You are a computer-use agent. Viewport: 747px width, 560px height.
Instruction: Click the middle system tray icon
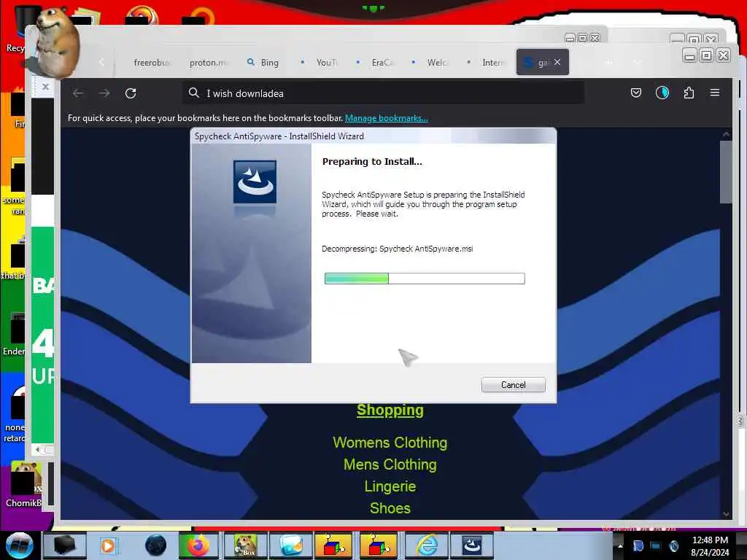pos(656,545)
